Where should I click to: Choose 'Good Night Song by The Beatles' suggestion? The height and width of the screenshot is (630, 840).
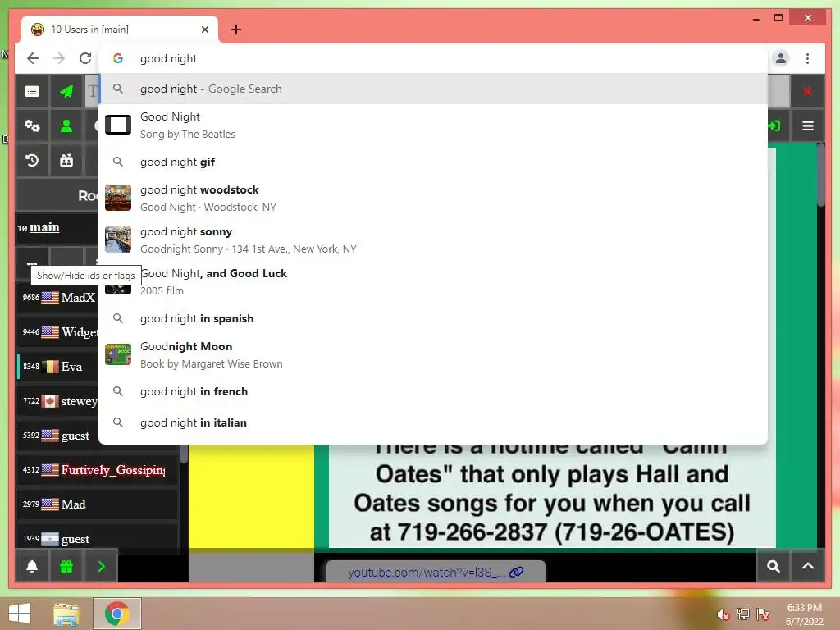pyautogui.click(x=433, y=126)
